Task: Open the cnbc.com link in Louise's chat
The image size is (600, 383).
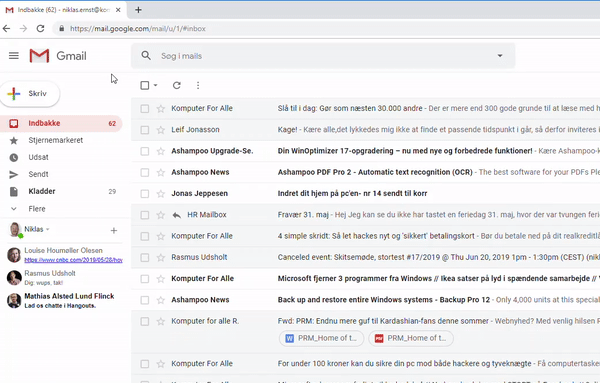Action: (73, 260)
